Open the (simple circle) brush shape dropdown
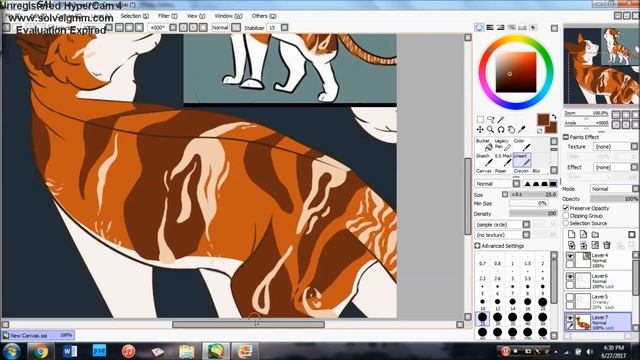Viewport: 640px width, 360px height. pyautogui.click(x=502, y=224)
